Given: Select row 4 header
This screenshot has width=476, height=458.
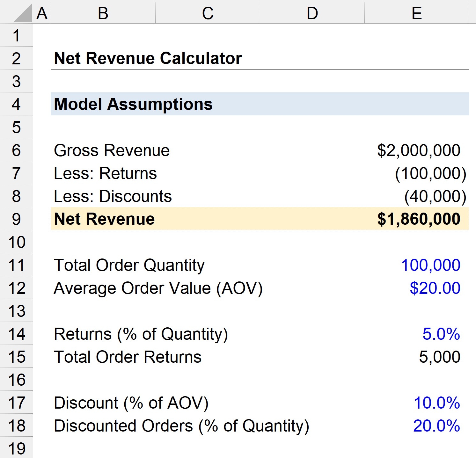Looking at the screenshot, I should [x=16, y=104].
